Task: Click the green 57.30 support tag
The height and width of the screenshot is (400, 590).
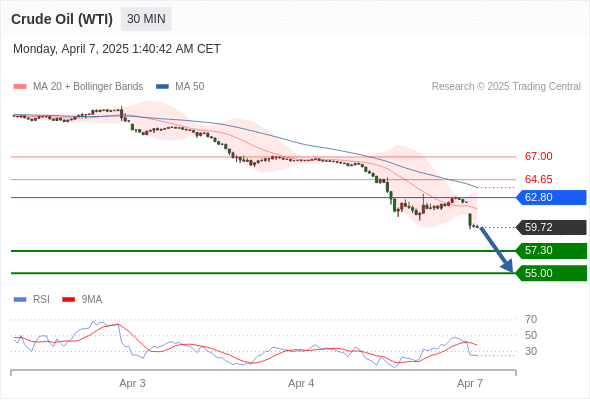Action: 551,251
